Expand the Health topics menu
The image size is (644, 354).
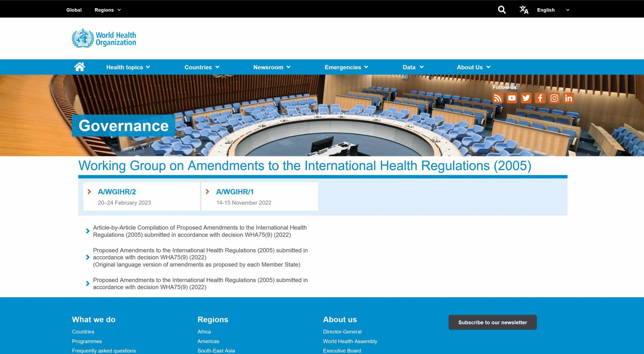coord(128,67)
